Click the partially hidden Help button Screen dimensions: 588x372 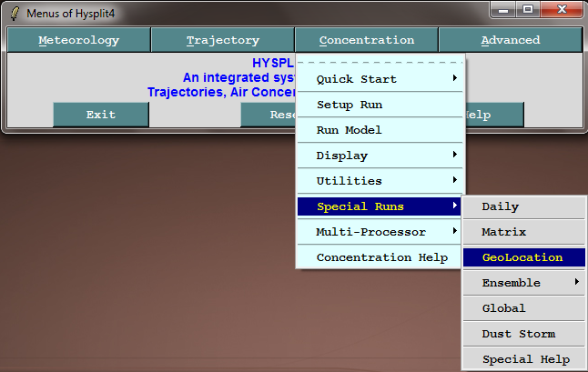coord(494,115)
